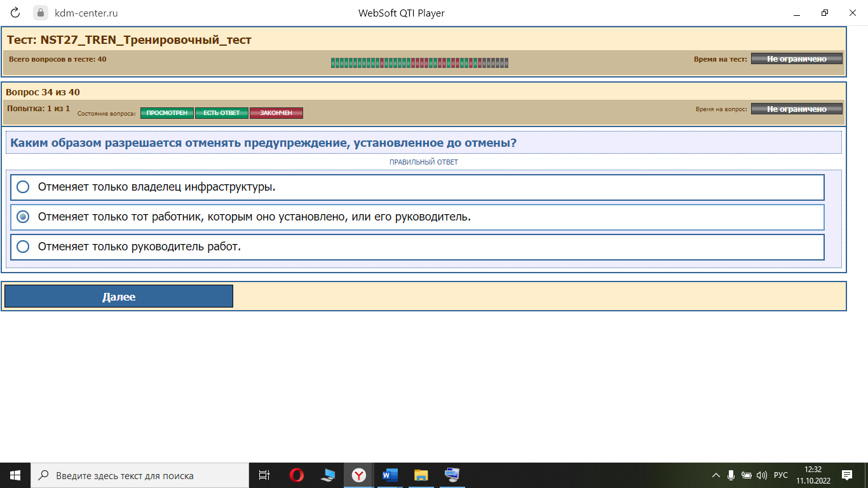Click "Всего вопросов в тесте: 40" text

[58, 59]
